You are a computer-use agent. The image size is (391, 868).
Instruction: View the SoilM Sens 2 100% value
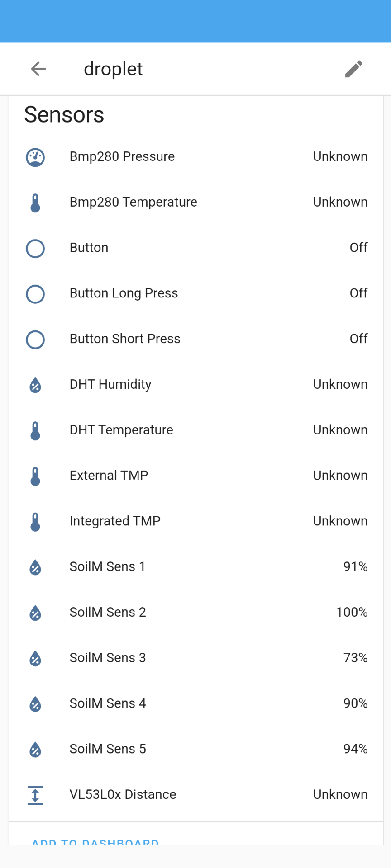tap(352, 612)
